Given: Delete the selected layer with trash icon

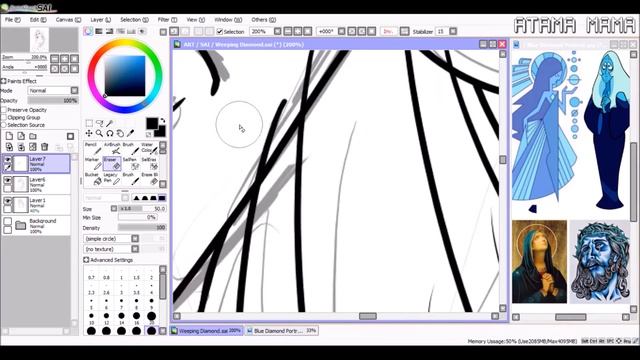Looking at the screenshot, I should click(x=44, y=147).
